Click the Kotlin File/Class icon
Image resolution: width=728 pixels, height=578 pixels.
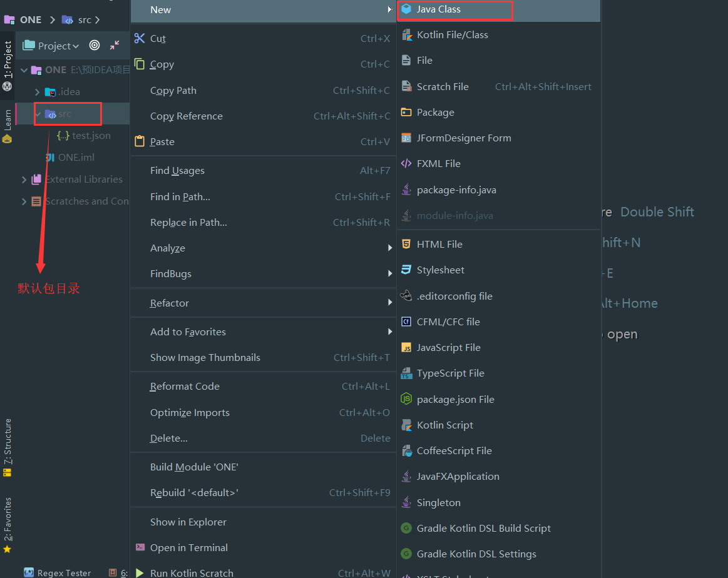pyautogui.click(x=406, y=35)
